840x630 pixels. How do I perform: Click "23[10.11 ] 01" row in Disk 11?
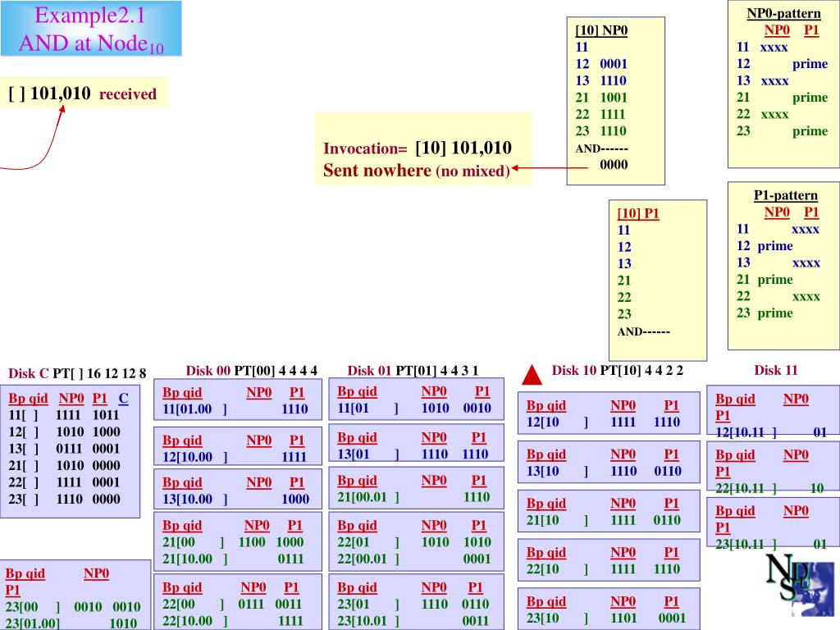[771, 545]
